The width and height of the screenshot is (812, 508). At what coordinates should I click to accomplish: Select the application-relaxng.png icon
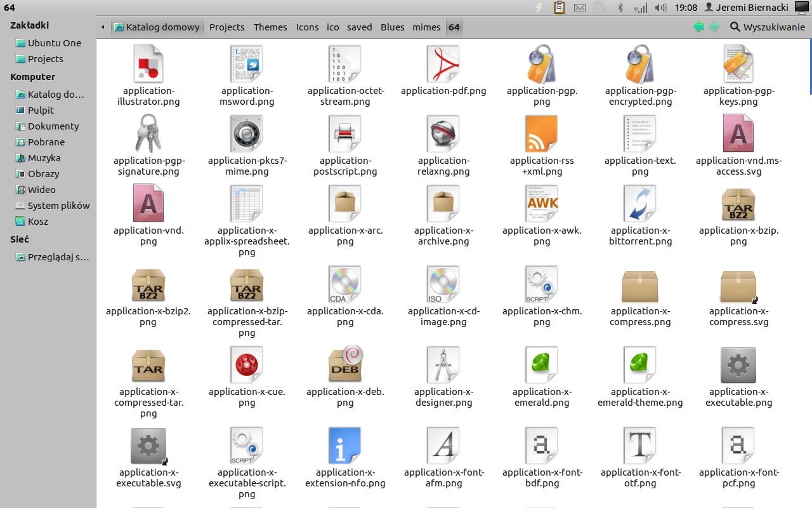coord(443,133)
